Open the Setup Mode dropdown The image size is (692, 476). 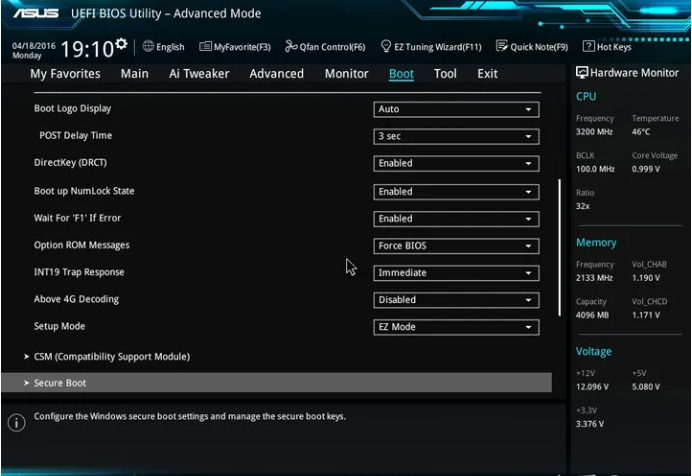pyautogui.click(x=456, y=327)
